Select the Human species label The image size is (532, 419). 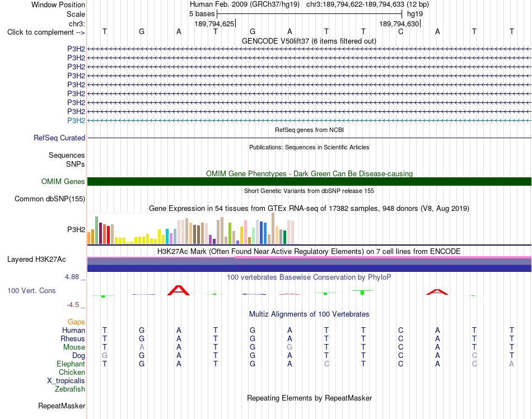73,330
